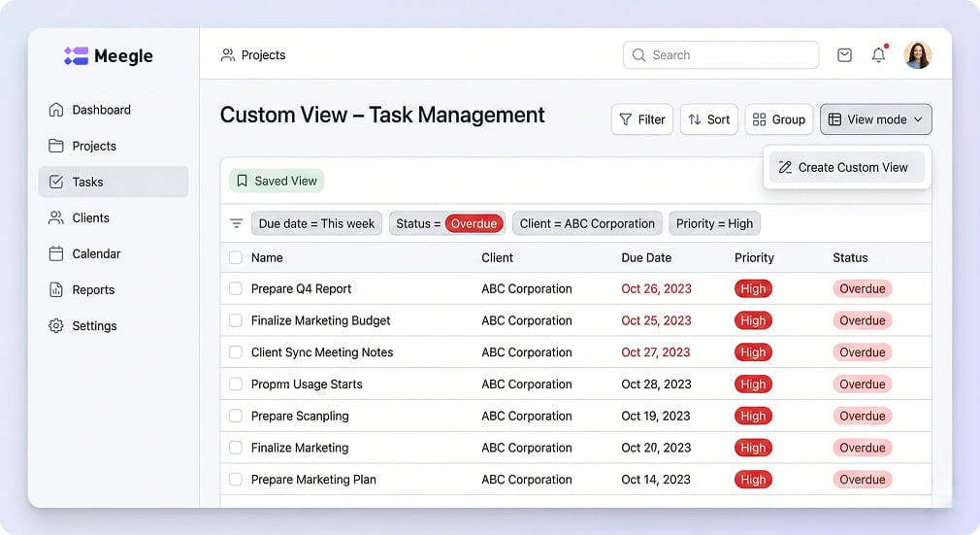This screenshot has width=980, height=535.
Task: Click the Saved View bookmark badge
Action: 276,181
